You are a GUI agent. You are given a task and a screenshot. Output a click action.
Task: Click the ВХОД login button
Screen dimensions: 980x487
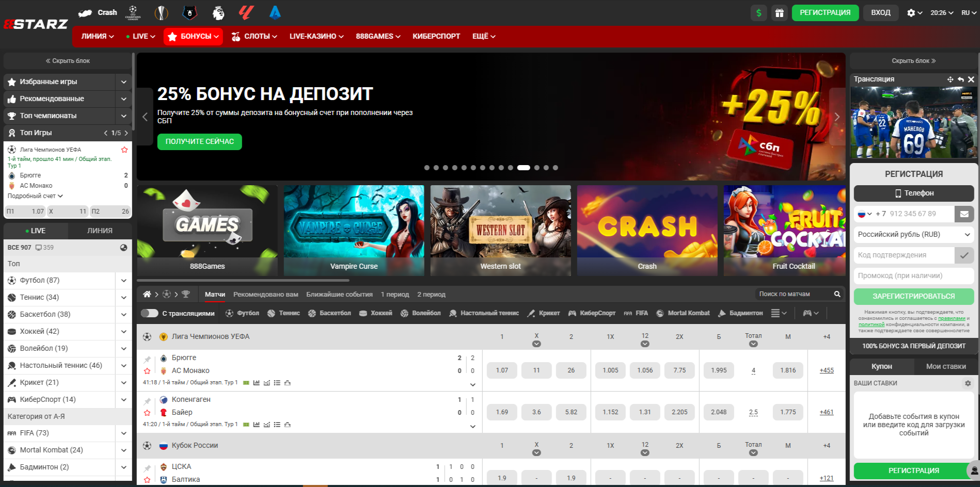click(x=880, y=13)
